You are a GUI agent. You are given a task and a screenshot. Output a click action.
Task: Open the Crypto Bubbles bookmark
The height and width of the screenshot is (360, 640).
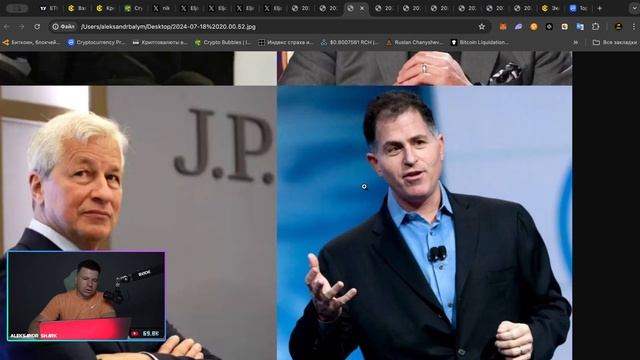(223, 42)
